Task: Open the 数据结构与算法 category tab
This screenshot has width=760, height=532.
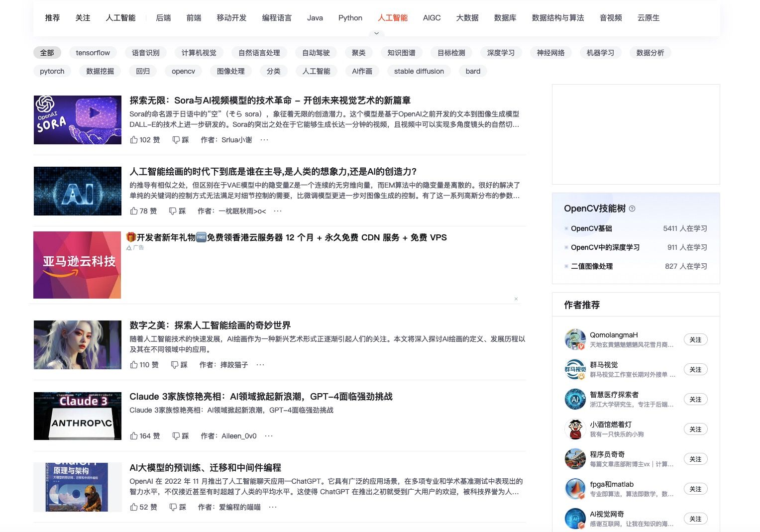Action: tap(558, 18)
